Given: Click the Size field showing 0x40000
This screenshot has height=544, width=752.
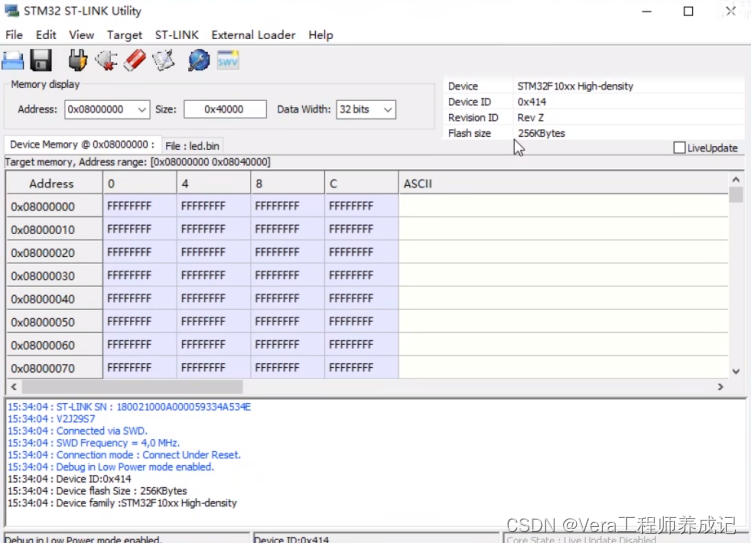Looking at the screenshot, I should (225, 109).
